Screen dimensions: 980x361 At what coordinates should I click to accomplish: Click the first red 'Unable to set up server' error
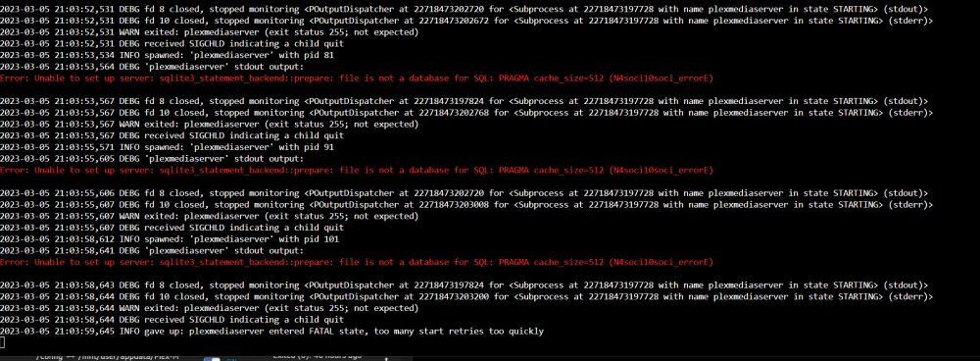[357, 78]
